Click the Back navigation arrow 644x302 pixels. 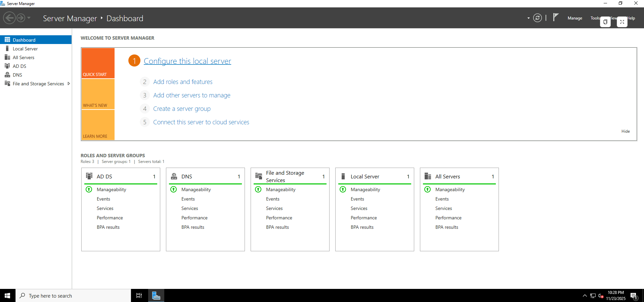9,18
